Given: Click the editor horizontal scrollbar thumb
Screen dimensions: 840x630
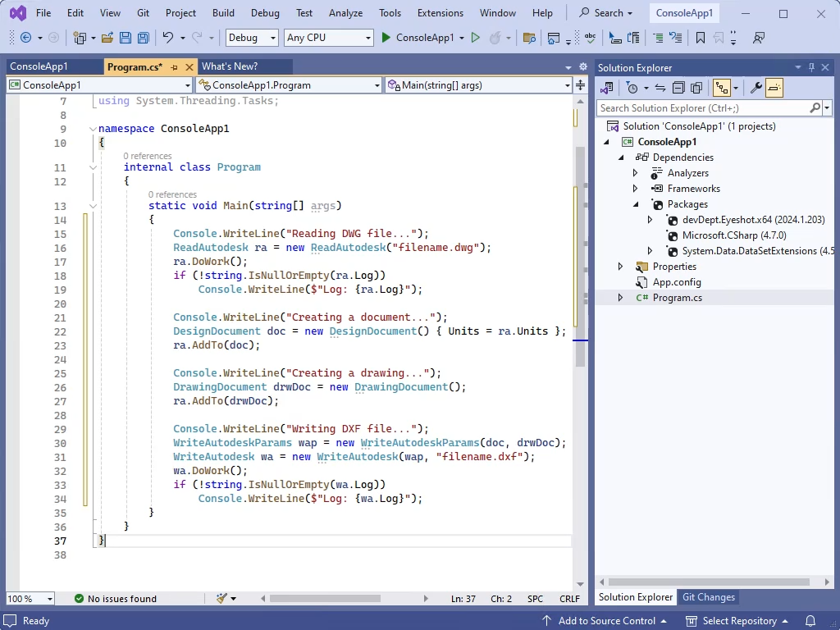Looking at the screenshot, I should [325, 598].
